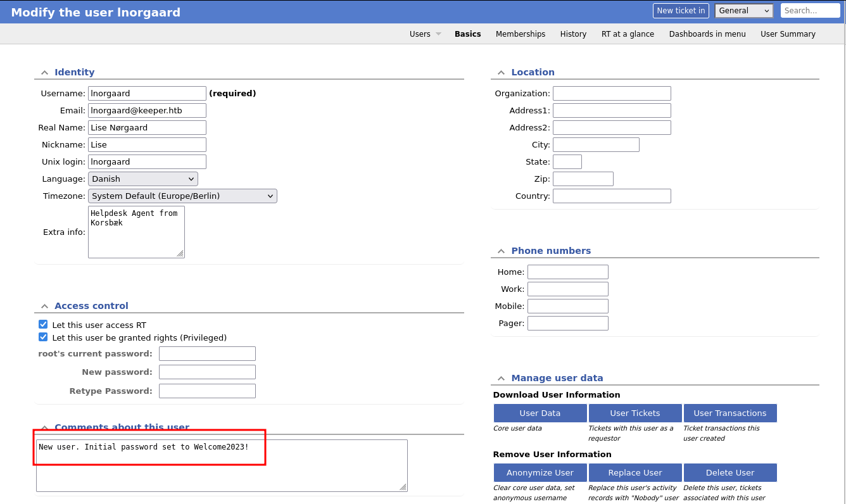Click the user comments text area
This screenshot has height=504, width=846.
[222, 466]
